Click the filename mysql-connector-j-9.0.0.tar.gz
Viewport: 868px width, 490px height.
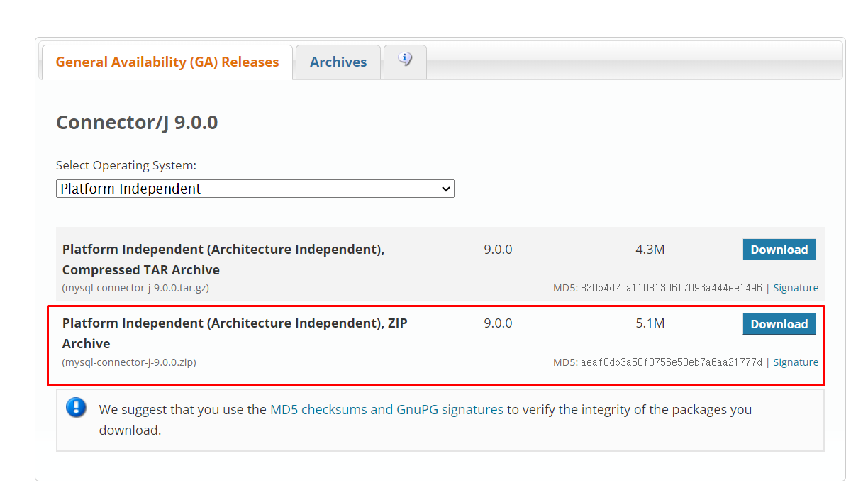[135, 288]
